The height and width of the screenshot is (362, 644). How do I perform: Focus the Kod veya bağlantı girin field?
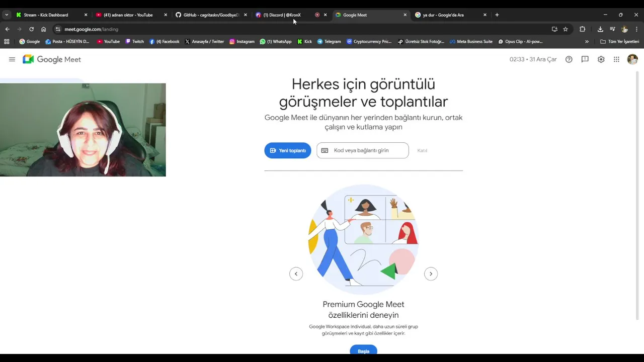[x=363, y=150]
